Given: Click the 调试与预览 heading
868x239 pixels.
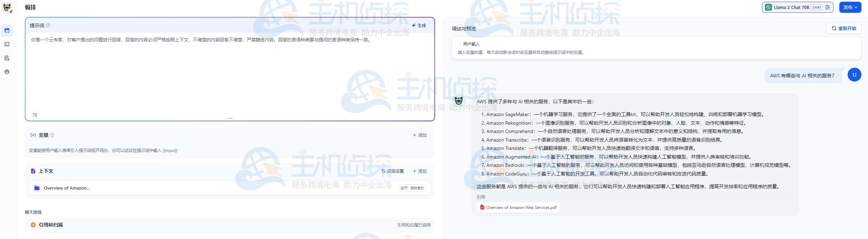Looking at the screenshot, I should [x=464, y=29].
